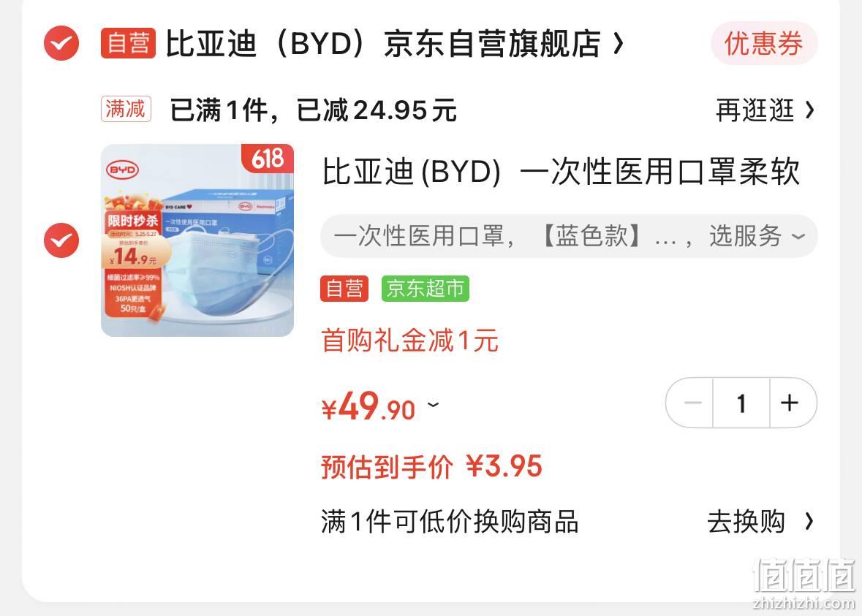Click the green 京东超市 badge
Viewport: 862px width, 616px height.
click(x=426, y=289)
